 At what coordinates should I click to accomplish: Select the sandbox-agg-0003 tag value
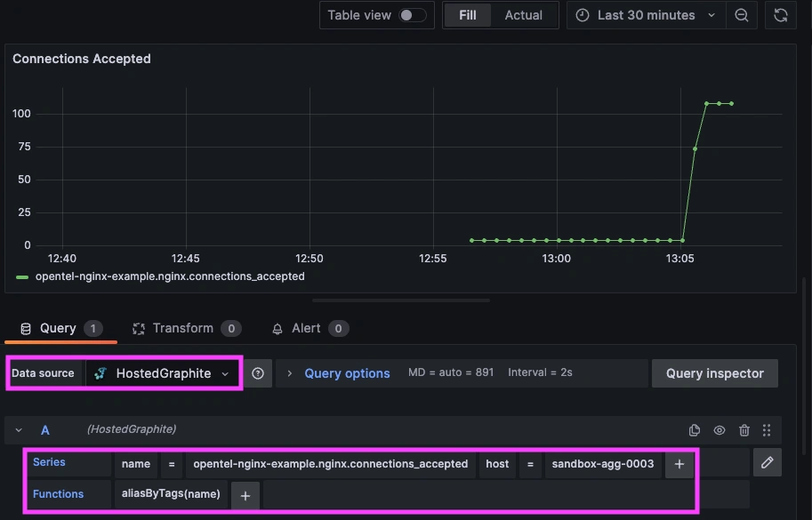pyautogui.click(x=603, y=464)
